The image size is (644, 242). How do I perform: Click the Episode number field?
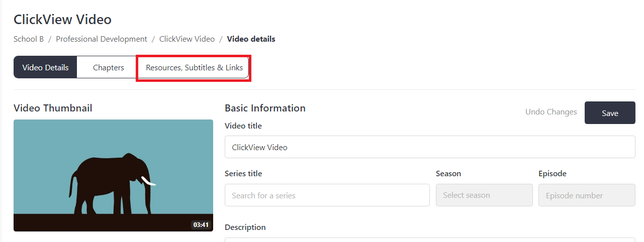(587, 195)
